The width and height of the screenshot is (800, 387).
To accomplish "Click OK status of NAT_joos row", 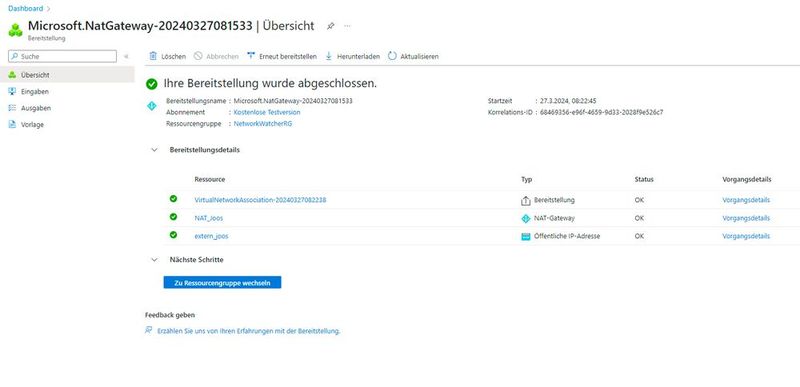I will (639, 218).
